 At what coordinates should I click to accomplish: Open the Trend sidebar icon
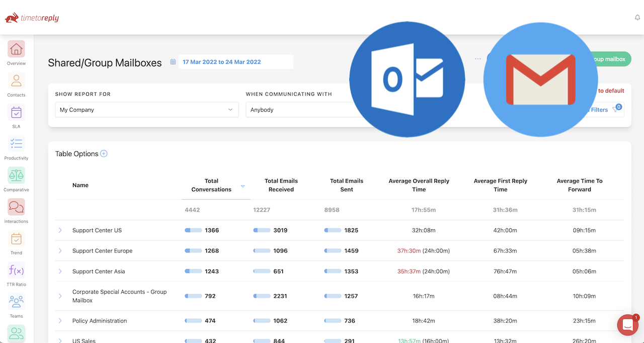pyautogui.click(x=16, y=239)
